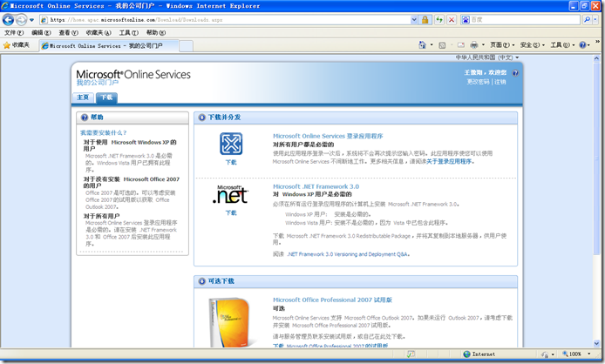Click the Refresh page button
Image resolution: width=605 pixels, height=364 pixels.
(439, 19)
